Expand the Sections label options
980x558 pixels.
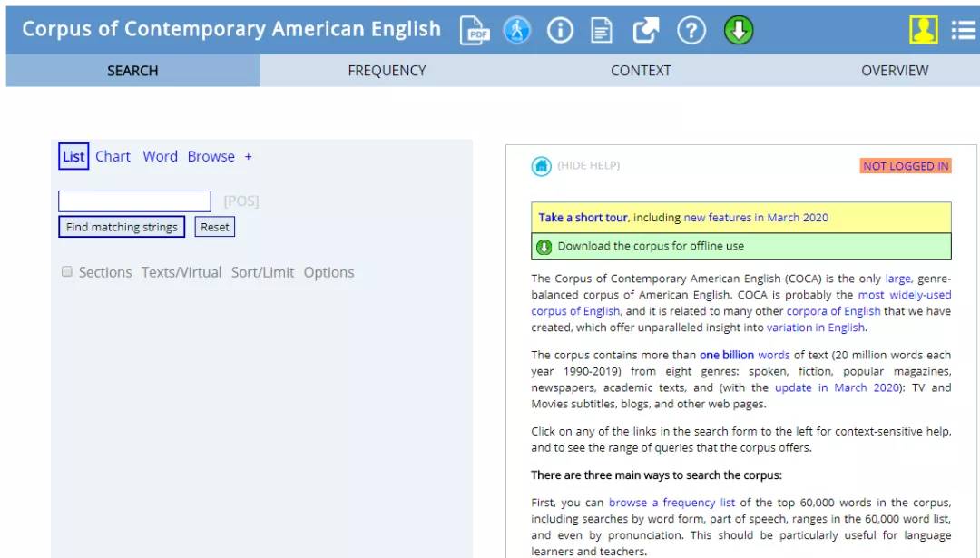coord(105,272)
